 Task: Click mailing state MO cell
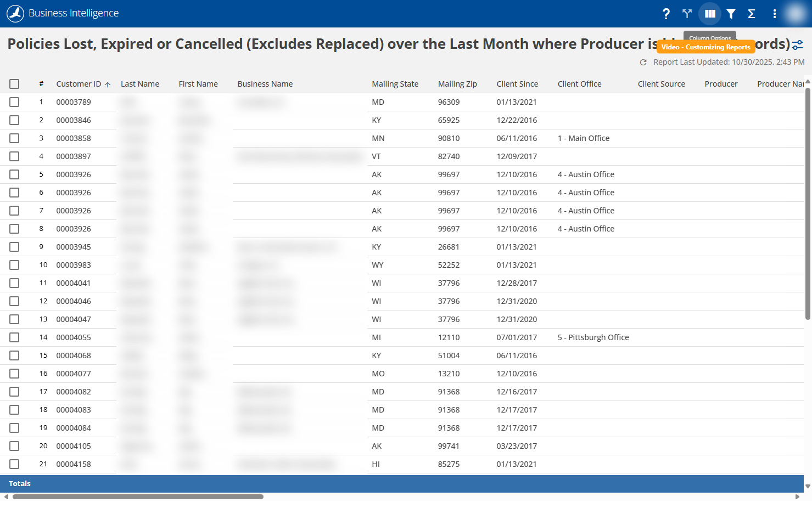(x=378, y=374)
